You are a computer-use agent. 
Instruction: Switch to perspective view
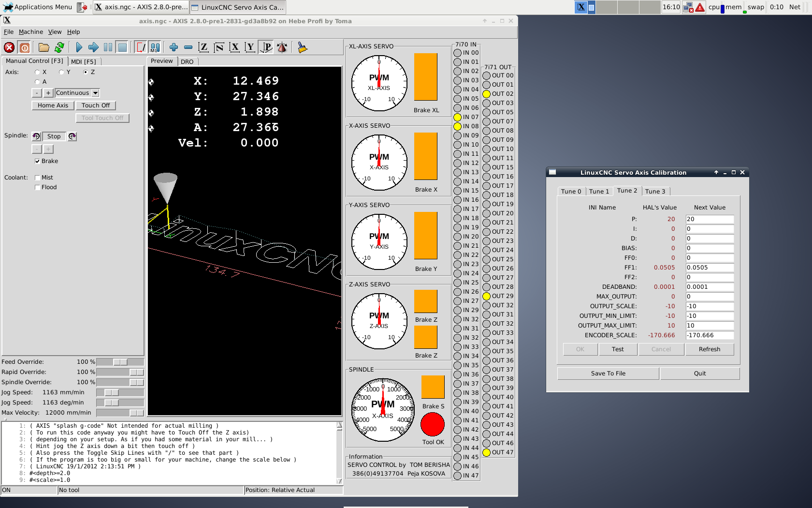click(266, 47)
